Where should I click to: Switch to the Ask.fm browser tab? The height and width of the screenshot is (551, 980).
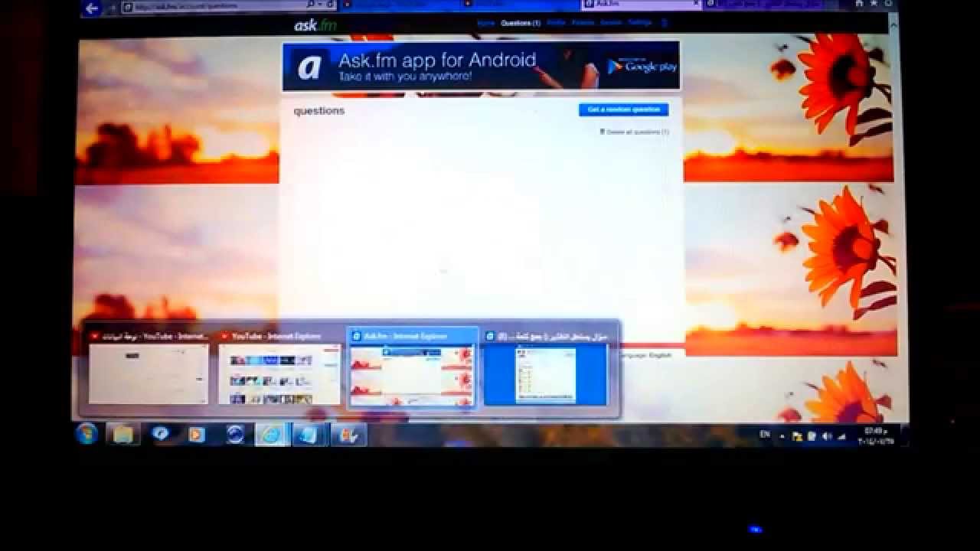click(641, 5)
